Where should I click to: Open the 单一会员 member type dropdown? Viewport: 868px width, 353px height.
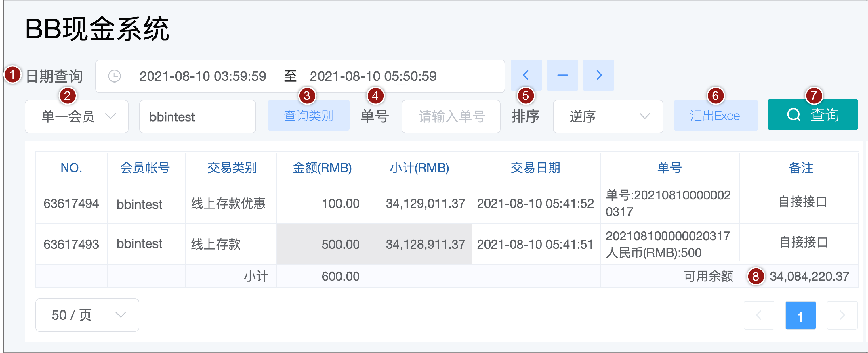(77, 116)
